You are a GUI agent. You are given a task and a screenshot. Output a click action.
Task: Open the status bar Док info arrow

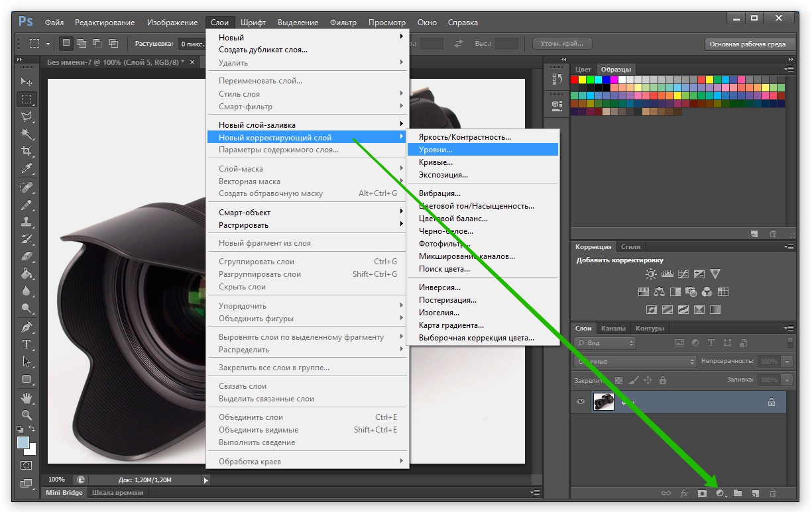coord(205,480)
